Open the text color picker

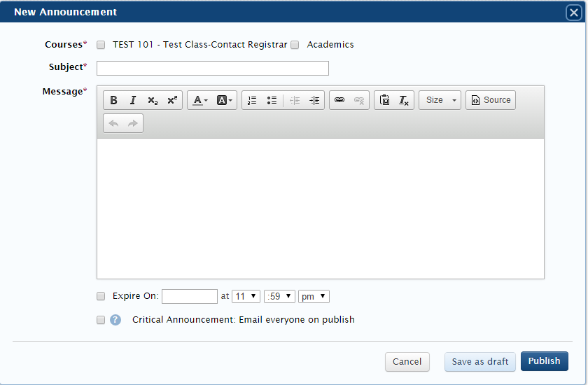pyautogui.click(x=200, y=100)
